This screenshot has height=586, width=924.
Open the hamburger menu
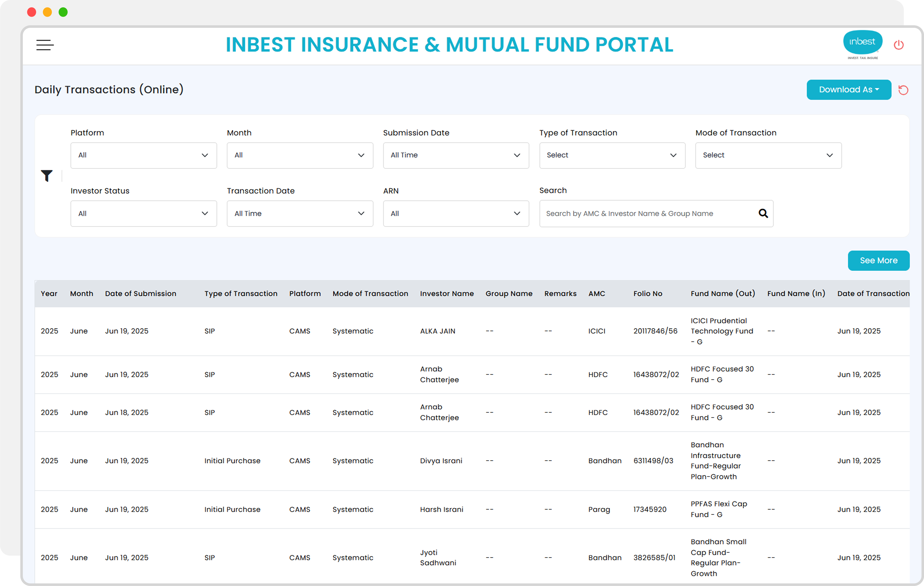pyautogui.click(x=45, y=45)
